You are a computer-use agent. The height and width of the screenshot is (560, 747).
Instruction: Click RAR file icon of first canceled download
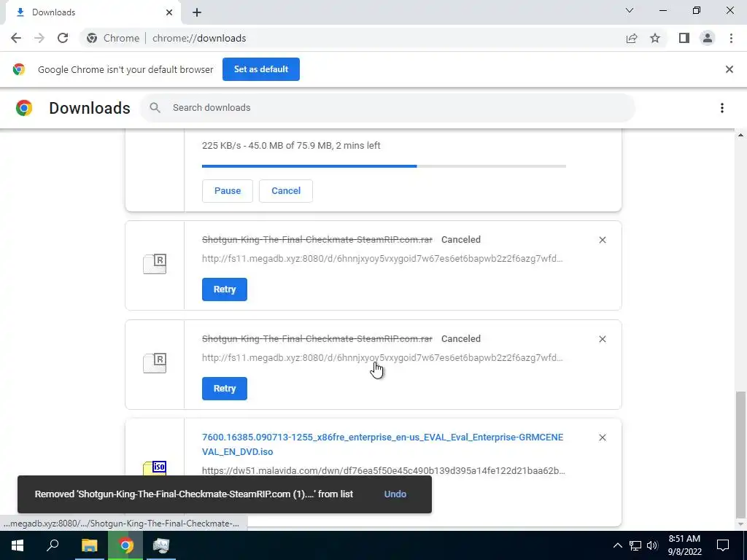coord(155,264)
